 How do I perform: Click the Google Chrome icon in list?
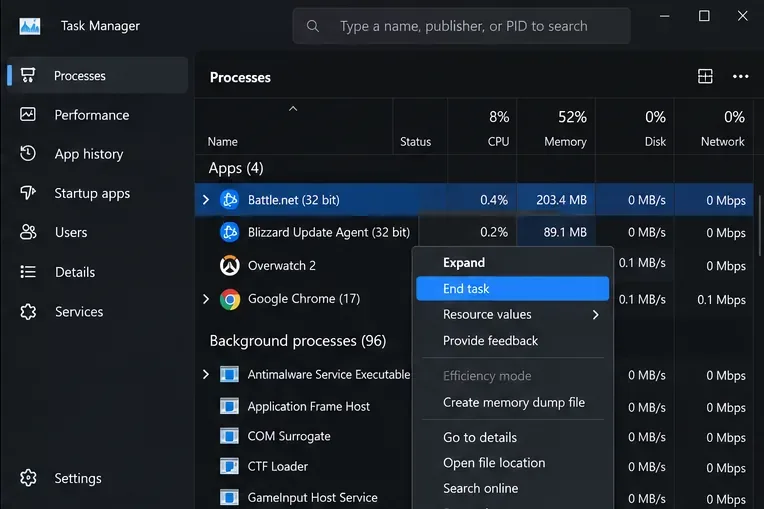coord(229,299)
